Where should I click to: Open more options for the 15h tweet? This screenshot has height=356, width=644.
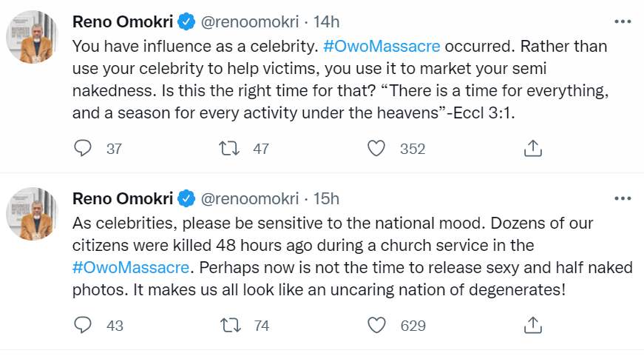(623, 198)
